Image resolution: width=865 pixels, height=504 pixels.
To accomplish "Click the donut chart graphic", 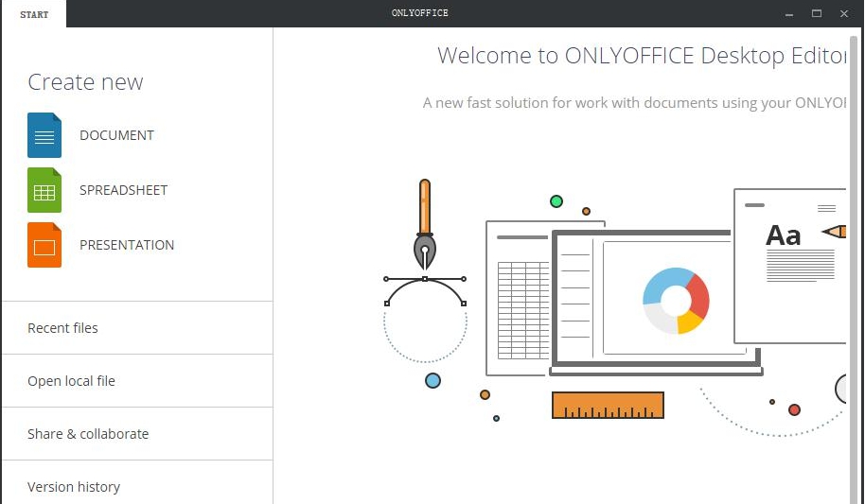I will (x=676, y=301).
